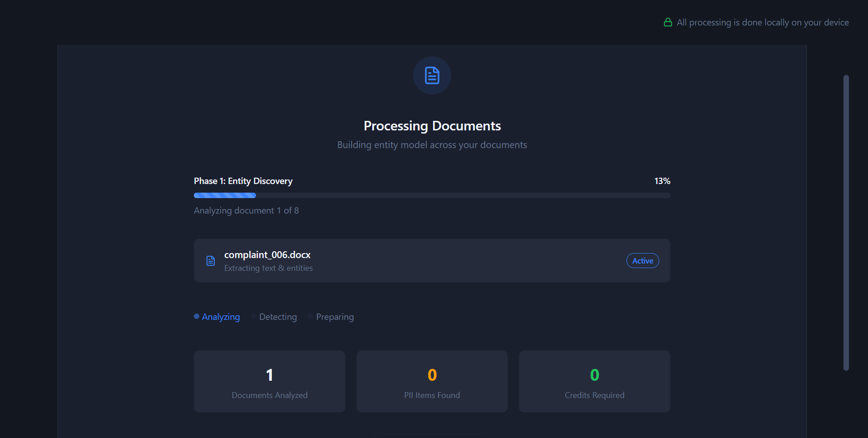Select the Analyzing step label

pos(221,317)
